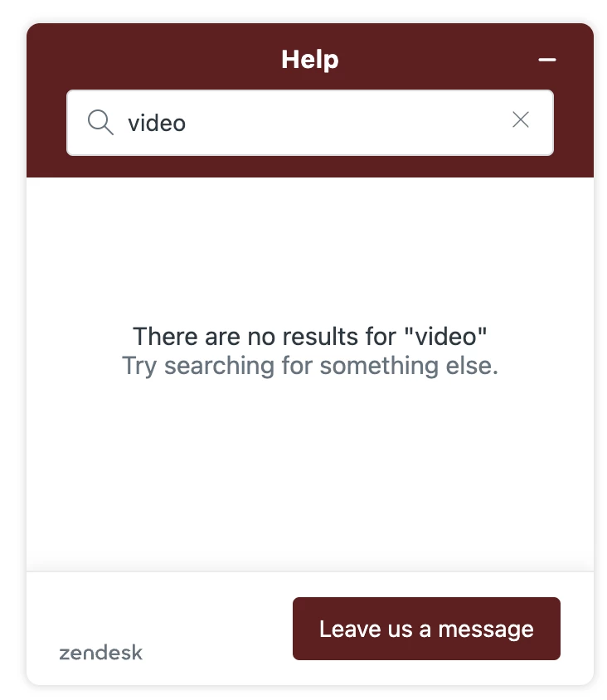Minimize the Help widget
The height and width of the screenshot is (700, 607).
(546, 60)
